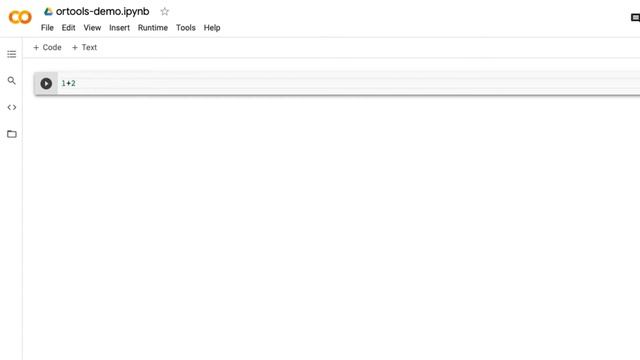
Task: Open the table of contents sidebar
Action: 12,54
